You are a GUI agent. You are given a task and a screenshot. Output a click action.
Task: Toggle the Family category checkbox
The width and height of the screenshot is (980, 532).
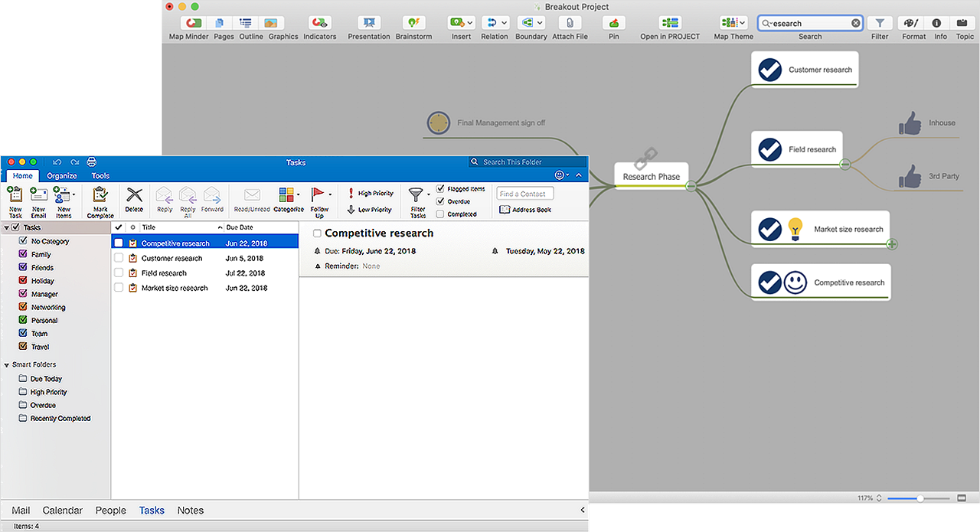[23, 254]
